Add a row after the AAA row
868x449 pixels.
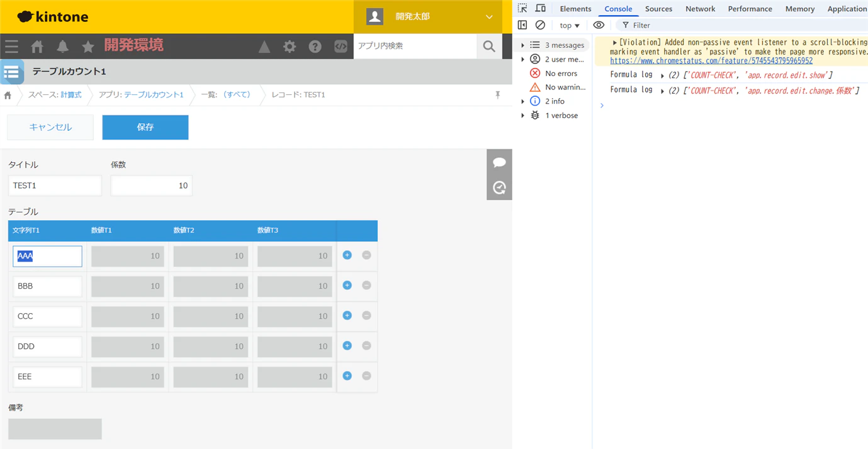click(x=347, y=255)
